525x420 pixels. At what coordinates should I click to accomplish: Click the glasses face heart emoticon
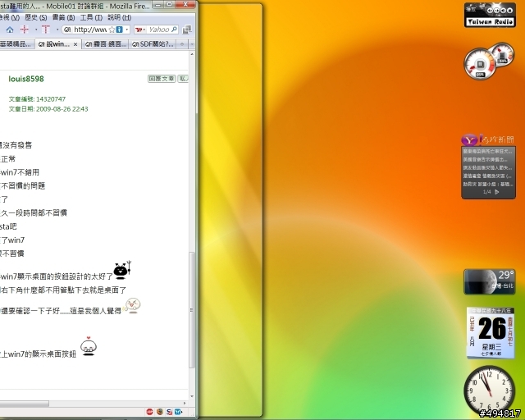click(x=89, y=346)
